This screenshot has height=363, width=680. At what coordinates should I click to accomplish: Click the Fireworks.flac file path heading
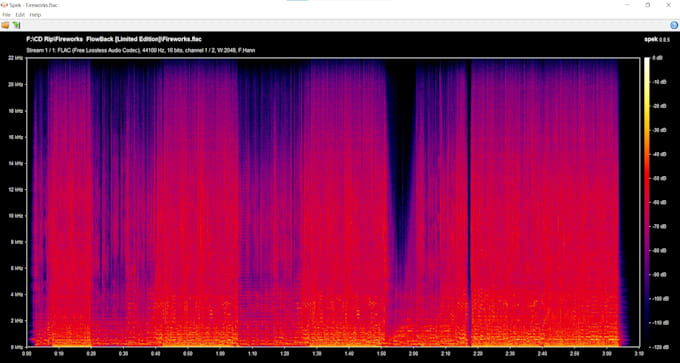click(x=114, y=39)
